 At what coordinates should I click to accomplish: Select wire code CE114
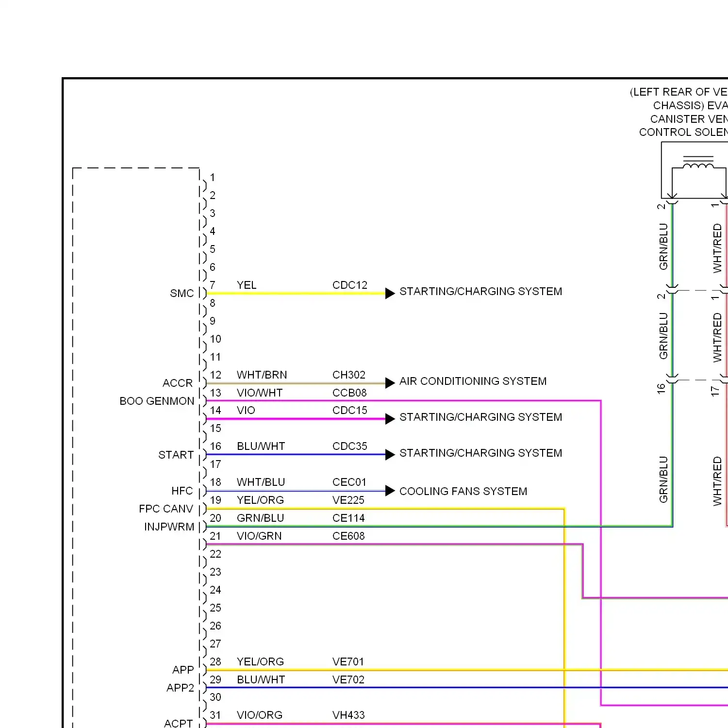[348, 518]
